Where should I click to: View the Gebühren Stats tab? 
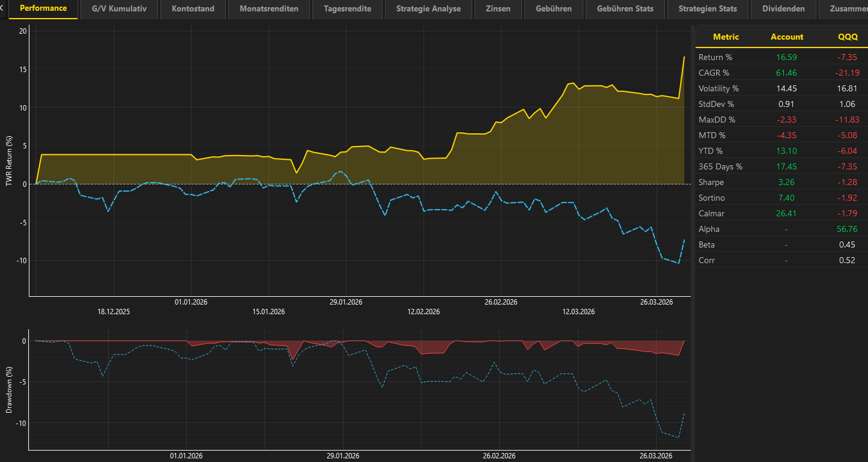pos(625,9)
